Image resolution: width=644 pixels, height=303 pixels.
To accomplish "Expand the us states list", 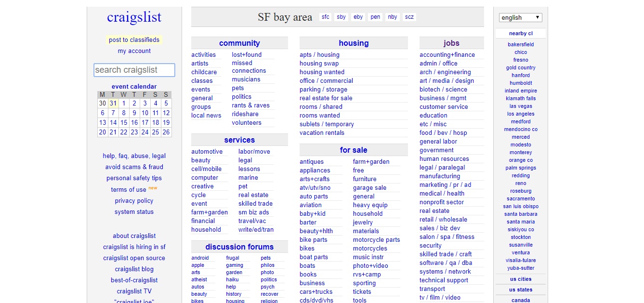I will tap(521, 290).
